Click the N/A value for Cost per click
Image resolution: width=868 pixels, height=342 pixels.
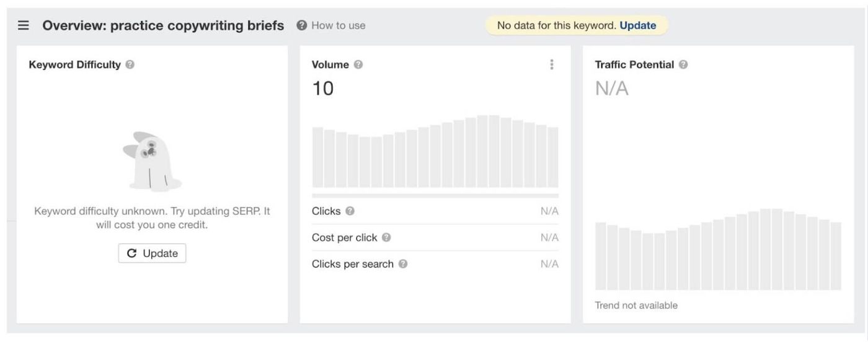click(549, 237)
